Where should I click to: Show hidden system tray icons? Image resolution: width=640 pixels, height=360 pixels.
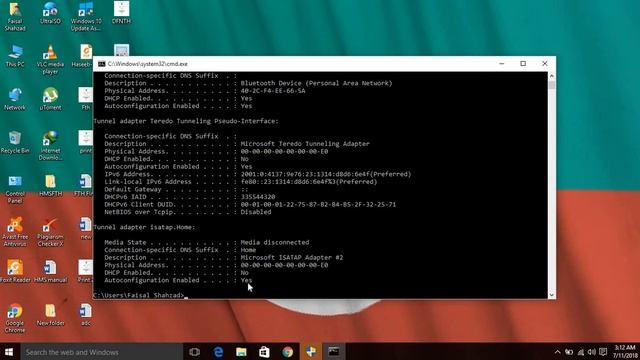point(557,352)
